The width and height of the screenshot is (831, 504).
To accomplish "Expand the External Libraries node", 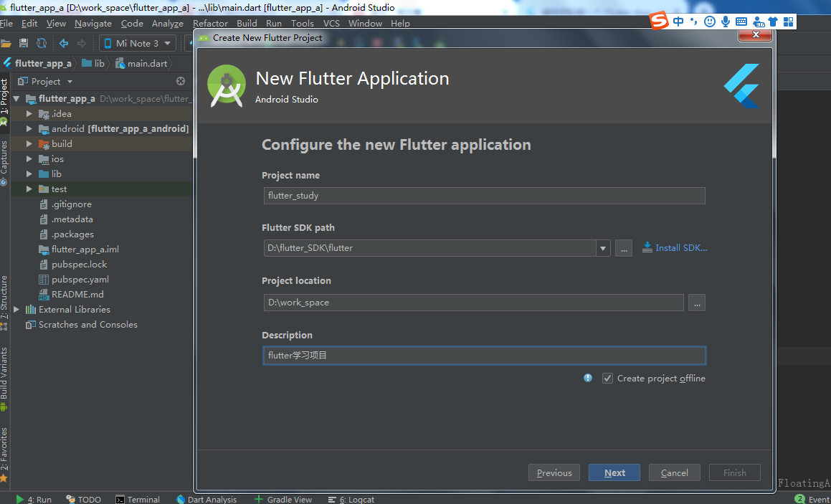I will pyautogui.click(x=16, y=310).
